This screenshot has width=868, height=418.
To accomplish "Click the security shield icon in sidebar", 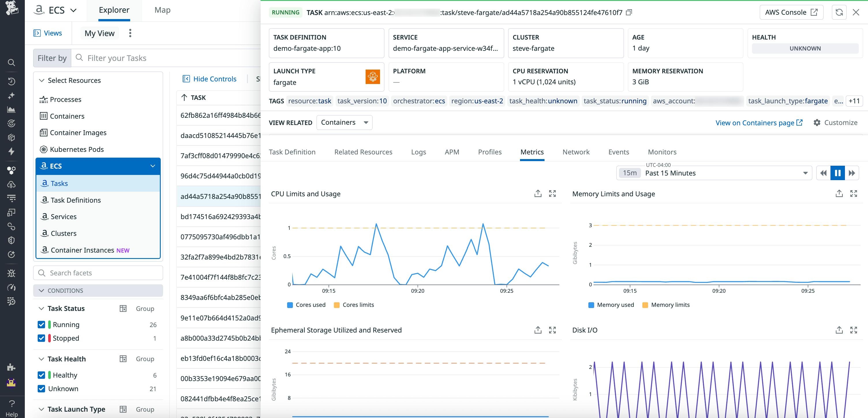I will 12,240.
